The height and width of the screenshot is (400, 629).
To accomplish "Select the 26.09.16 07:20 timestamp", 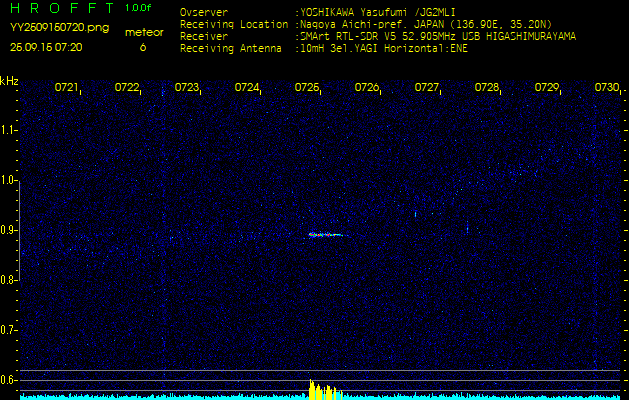I will 46,47.
